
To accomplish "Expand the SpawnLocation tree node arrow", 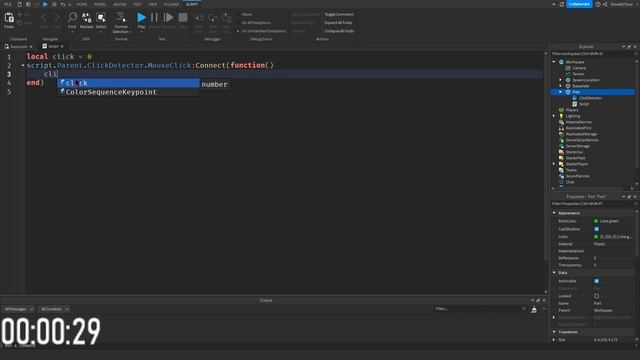I will [x=561, y=80].
